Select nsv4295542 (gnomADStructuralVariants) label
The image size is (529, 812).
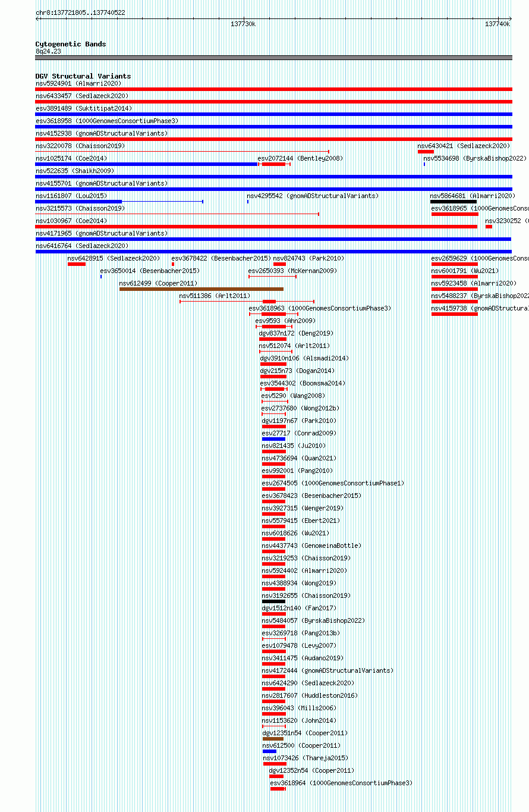313,196
